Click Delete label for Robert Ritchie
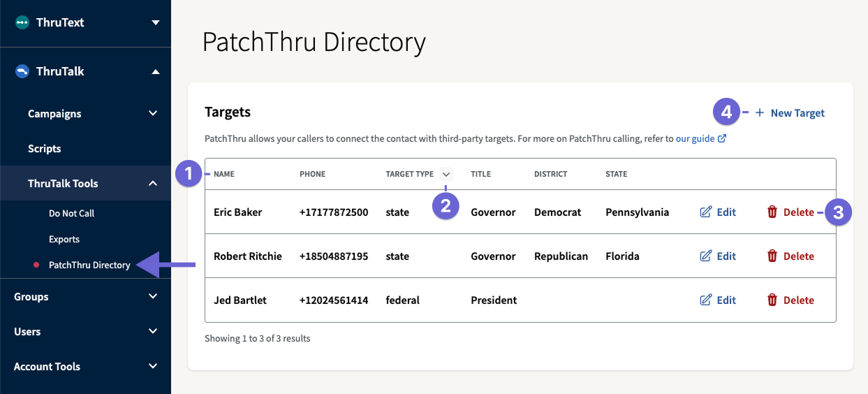This screenshot has width=868, height=394. tap(799, 256)
